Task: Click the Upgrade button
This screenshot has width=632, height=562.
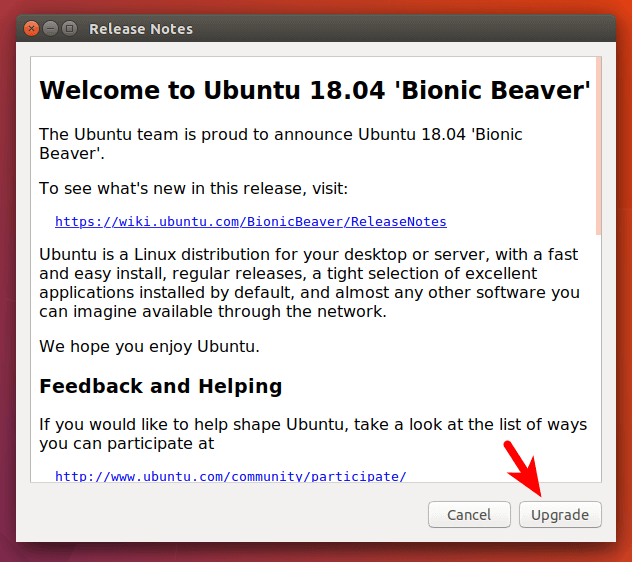Action: click(560, 515)
